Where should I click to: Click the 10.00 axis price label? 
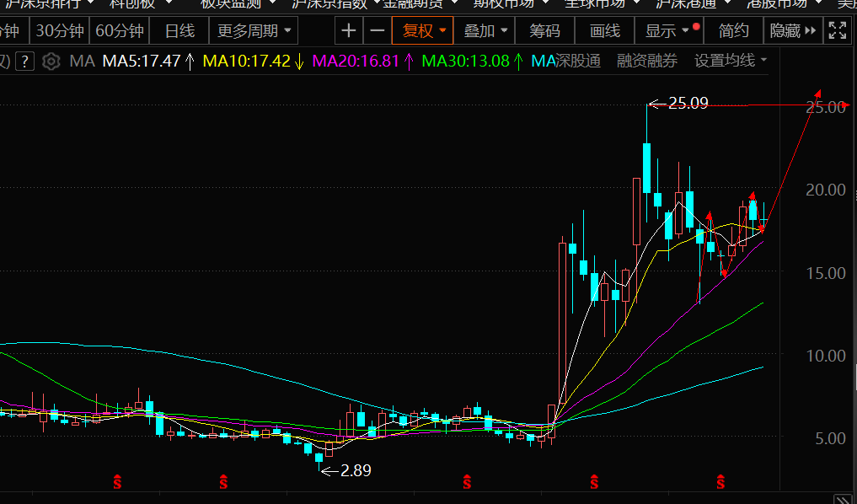coord(825,356)
